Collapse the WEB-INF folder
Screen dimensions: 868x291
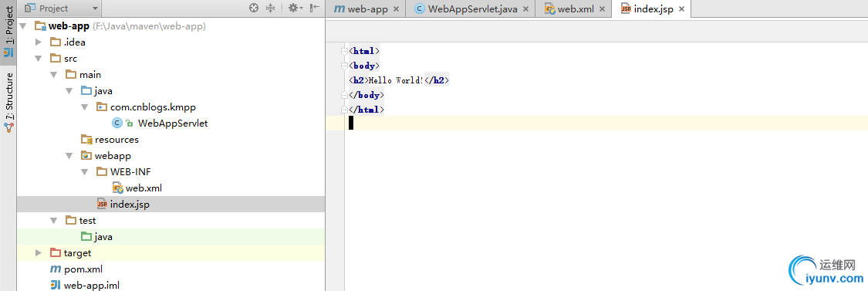pos(85,172)
